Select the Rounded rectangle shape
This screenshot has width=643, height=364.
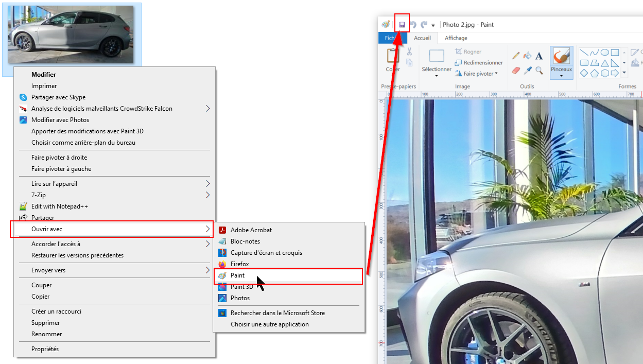[x=584, y=63]
